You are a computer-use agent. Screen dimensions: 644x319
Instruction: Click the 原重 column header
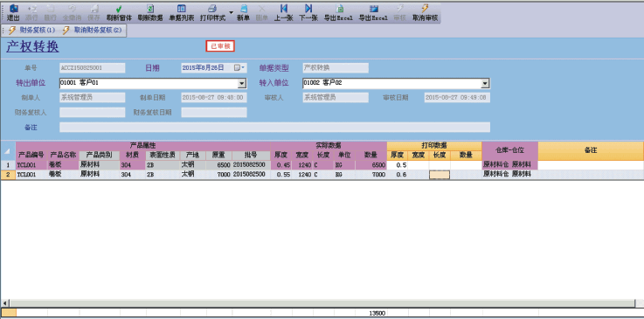pyautogui.click(x=218, y=156)
